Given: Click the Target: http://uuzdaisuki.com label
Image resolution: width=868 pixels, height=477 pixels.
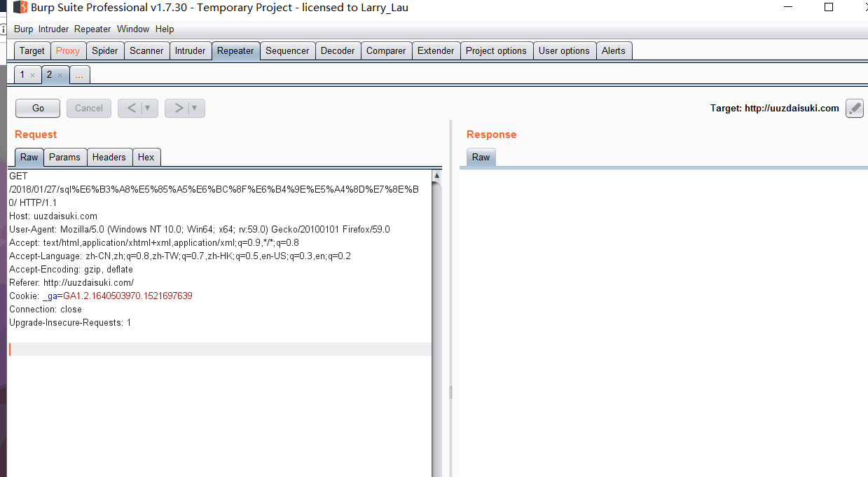Looking at the screenshot, I should (x=774, y=108).
